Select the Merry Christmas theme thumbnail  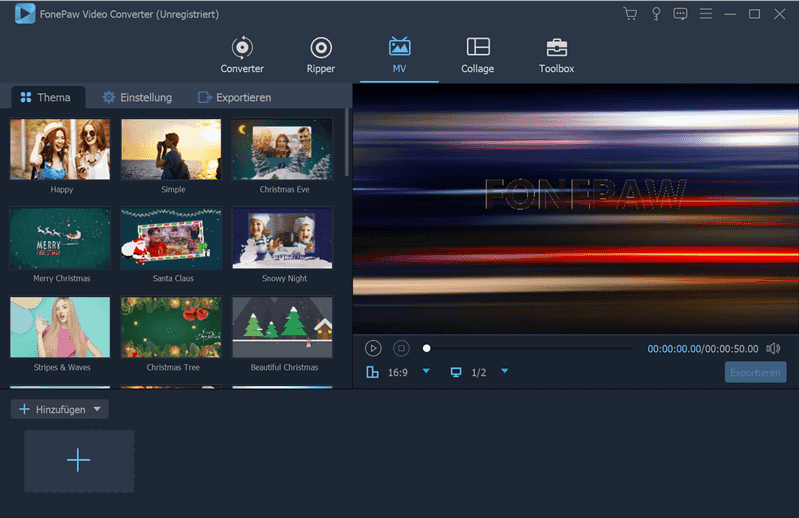(x=60, y=238)
